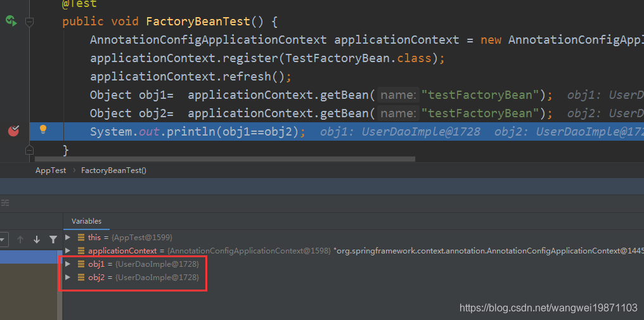Image resolution: width=644 pixels, height=320 pixels.
Task: Click the previous frame up arrow
Action: coord(20,239)
